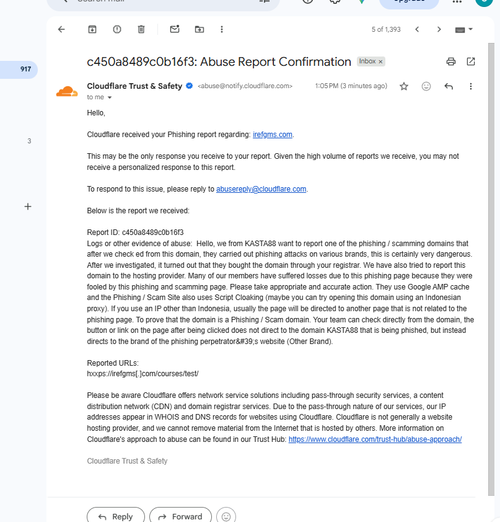Click the sender address abuse@notify.cloudflare.com
The height and width of the screenshot is (522, 500).
(x=245, y=86)
